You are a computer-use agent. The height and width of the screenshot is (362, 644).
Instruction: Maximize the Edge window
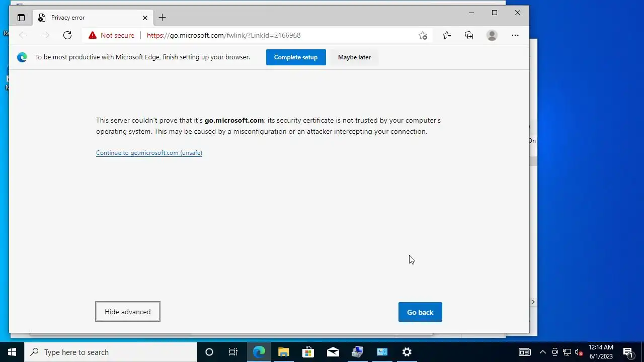click(495, 13)
